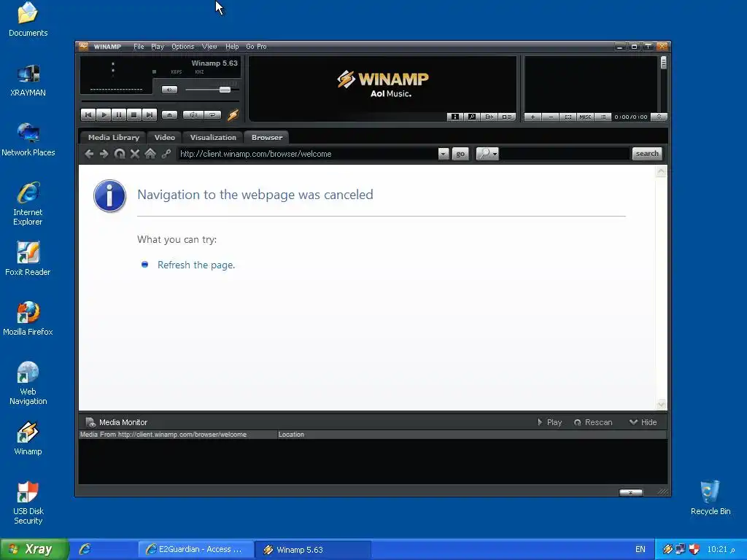Click the go button
The height and width of the screenshot is (560, 747).
(460, 154)
